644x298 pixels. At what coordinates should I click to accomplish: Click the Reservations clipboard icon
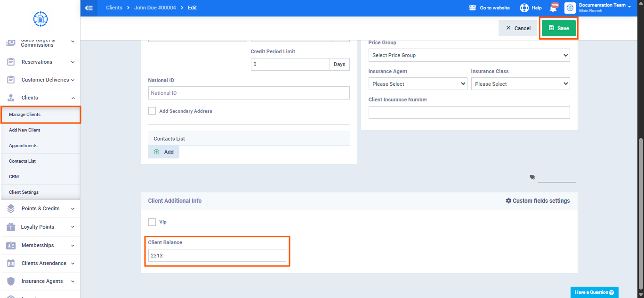11,62
